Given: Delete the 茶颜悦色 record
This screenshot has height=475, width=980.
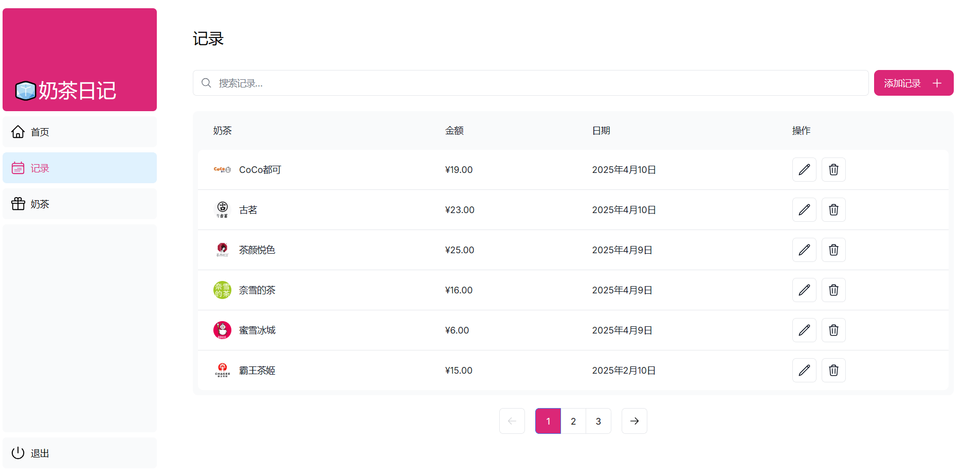Looking at the screenshot, I should tap(833, 250).
